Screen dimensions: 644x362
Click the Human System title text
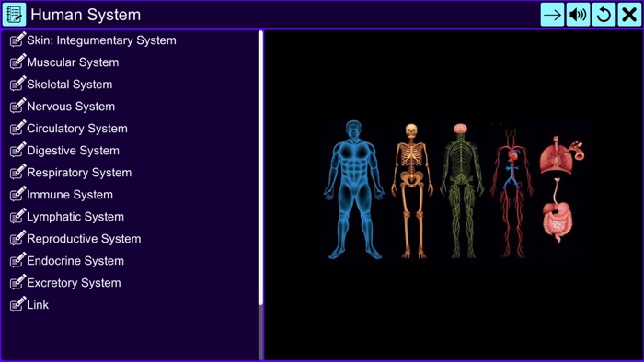pos(86,15)
